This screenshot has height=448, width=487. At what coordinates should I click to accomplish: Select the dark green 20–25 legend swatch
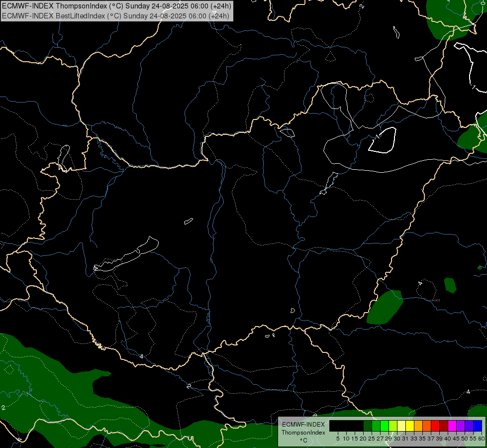coord(368,426)
